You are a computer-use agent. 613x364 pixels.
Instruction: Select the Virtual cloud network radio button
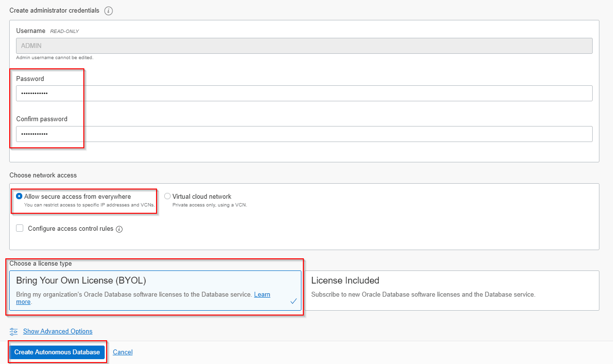coord(167,196)
